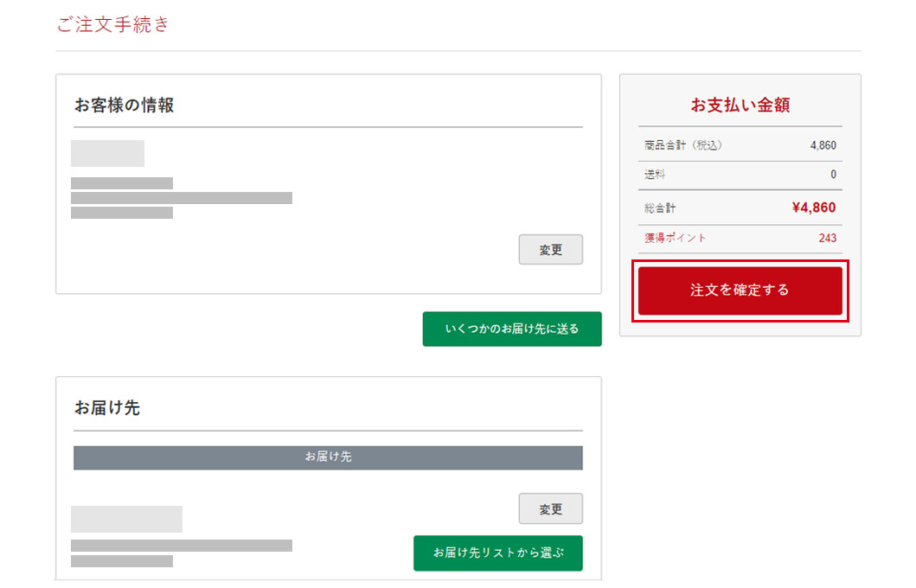Viewport: 916px width, 588px height.
Task: Select the 243 earned points value
Action: (x=827, y=238)
